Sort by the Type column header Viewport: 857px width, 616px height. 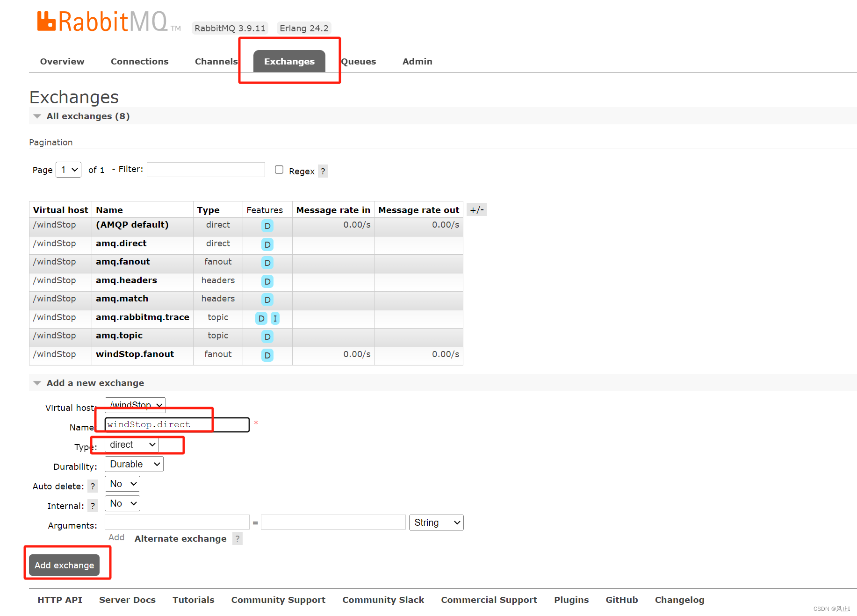click(x=209, y=210)
